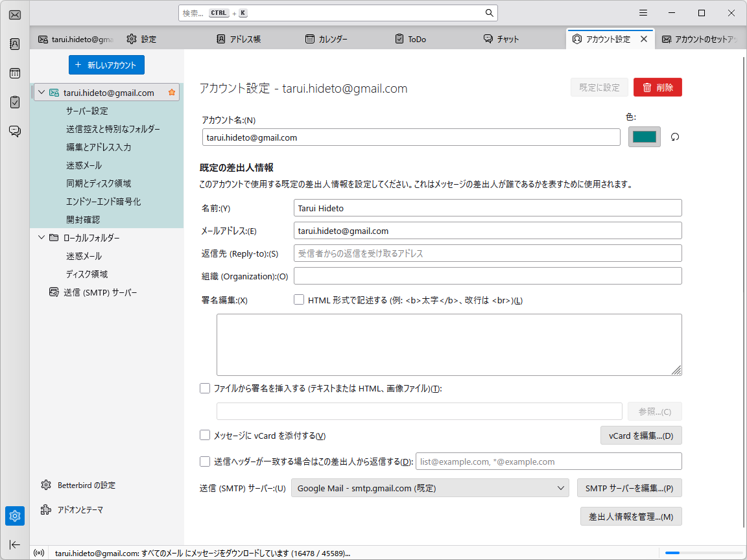Click SMTP サーバーを編集 button

pos(630,488)
